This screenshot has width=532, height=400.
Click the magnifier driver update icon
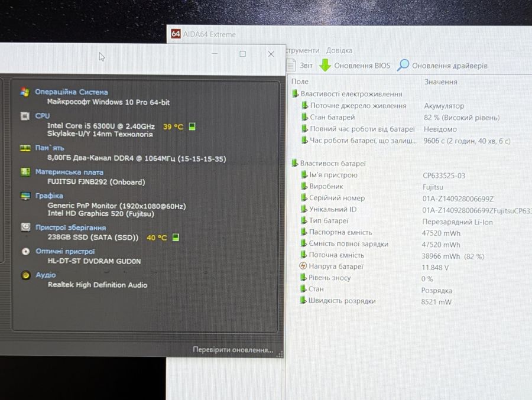click(403, 65)
